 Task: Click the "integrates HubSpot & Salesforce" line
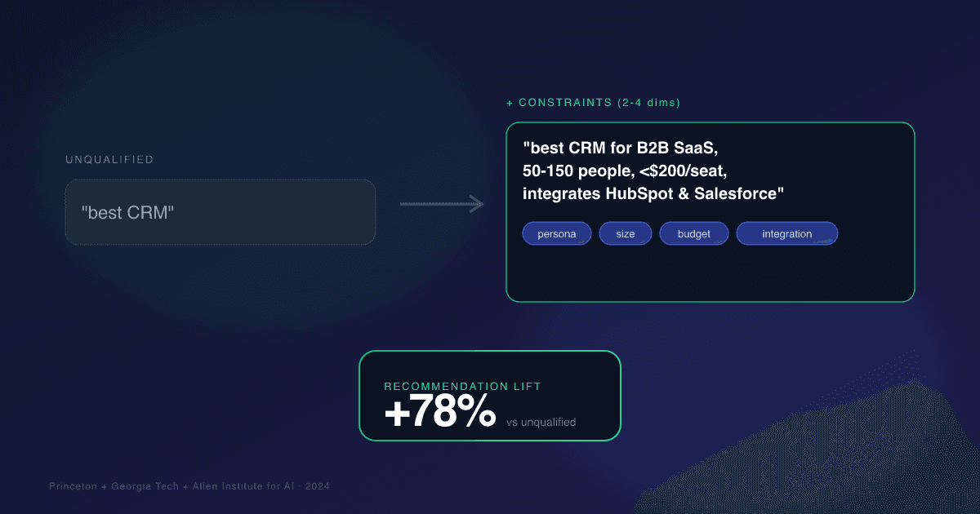point(653,194)
